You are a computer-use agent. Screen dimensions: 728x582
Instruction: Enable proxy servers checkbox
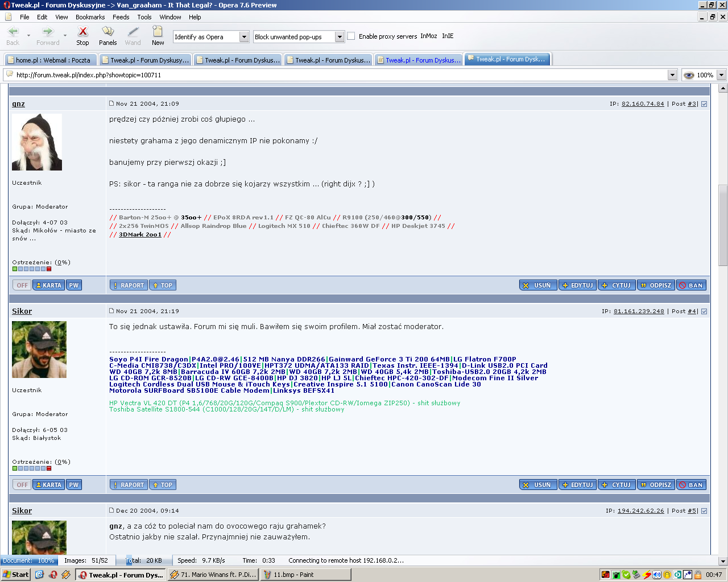351,36
